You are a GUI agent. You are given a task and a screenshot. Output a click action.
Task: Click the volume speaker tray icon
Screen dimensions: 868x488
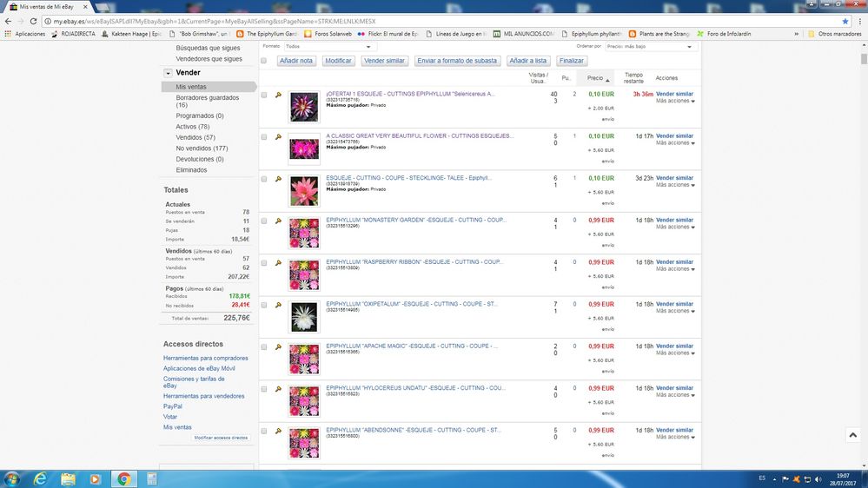pyautogui.click(x=818, y=479)
